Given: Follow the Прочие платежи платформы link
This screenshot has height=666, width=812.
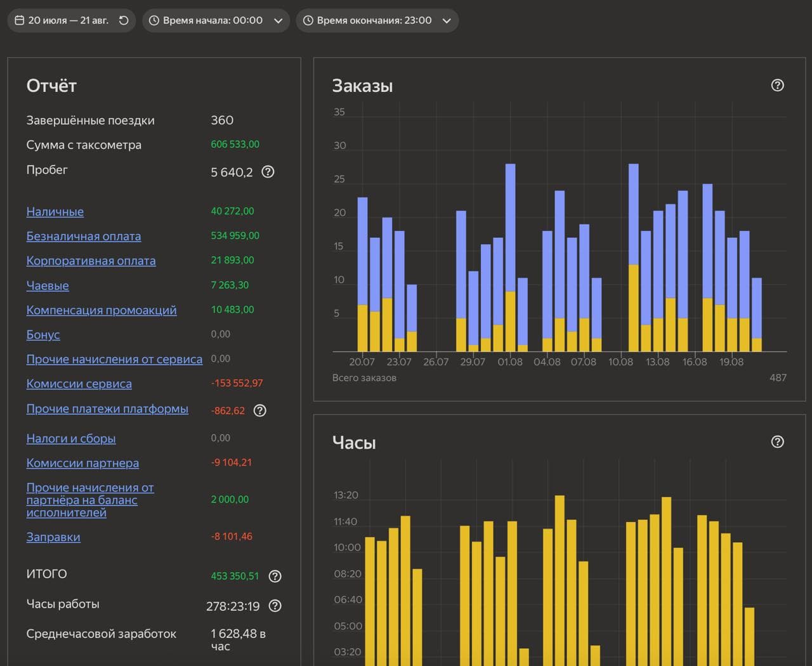Looking at the screenshot, I should (x=107, y=409).
